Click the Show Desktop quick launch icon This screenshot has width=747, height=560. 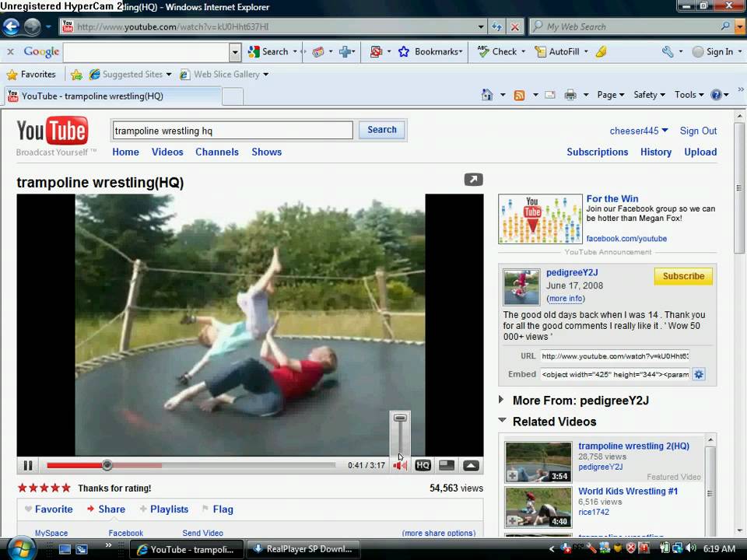pyautogui.click(x=65, y=549)
